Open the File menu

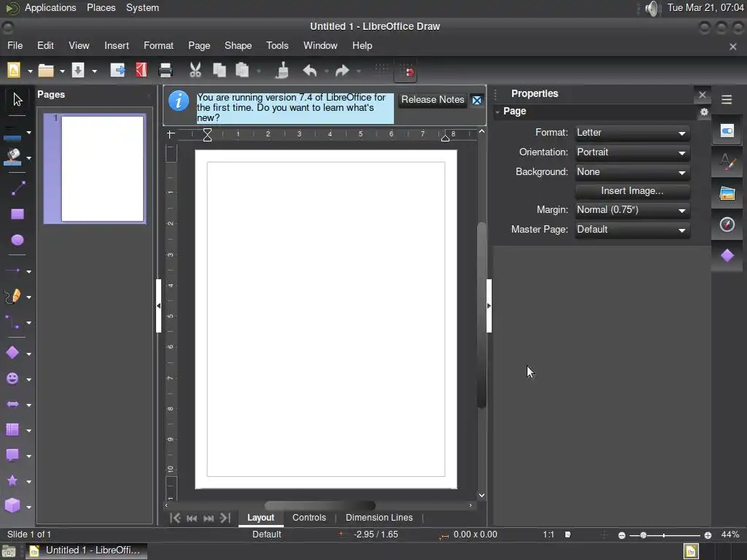(x=15, y=46)
